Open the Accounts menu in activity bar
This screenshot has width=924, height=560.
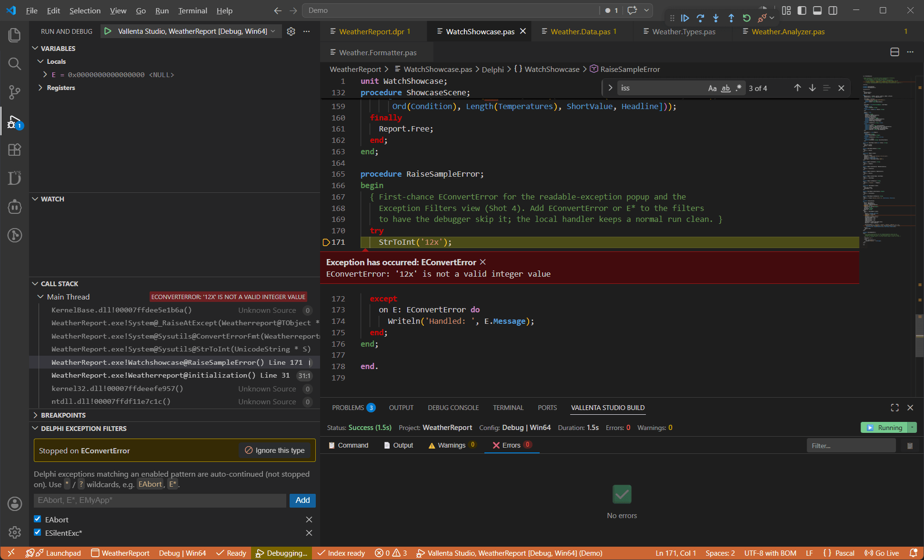tap(15, 504)
